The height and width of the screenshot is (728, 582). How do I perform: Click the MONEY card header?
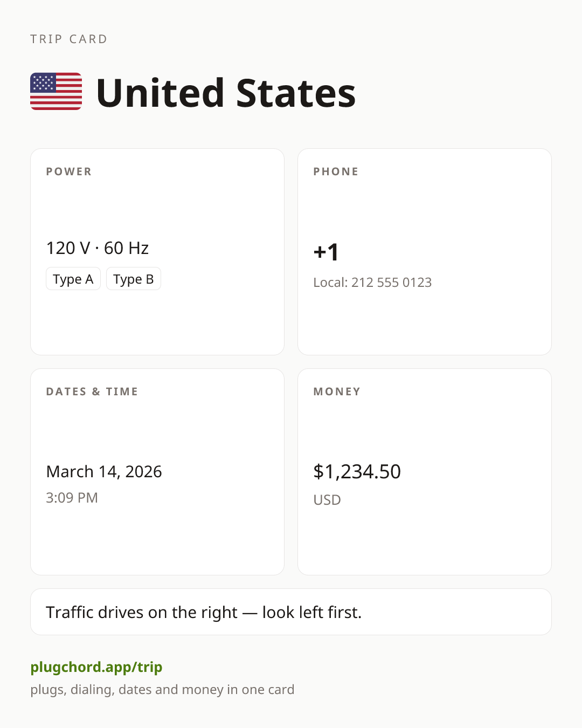click(x=337, y=392)
